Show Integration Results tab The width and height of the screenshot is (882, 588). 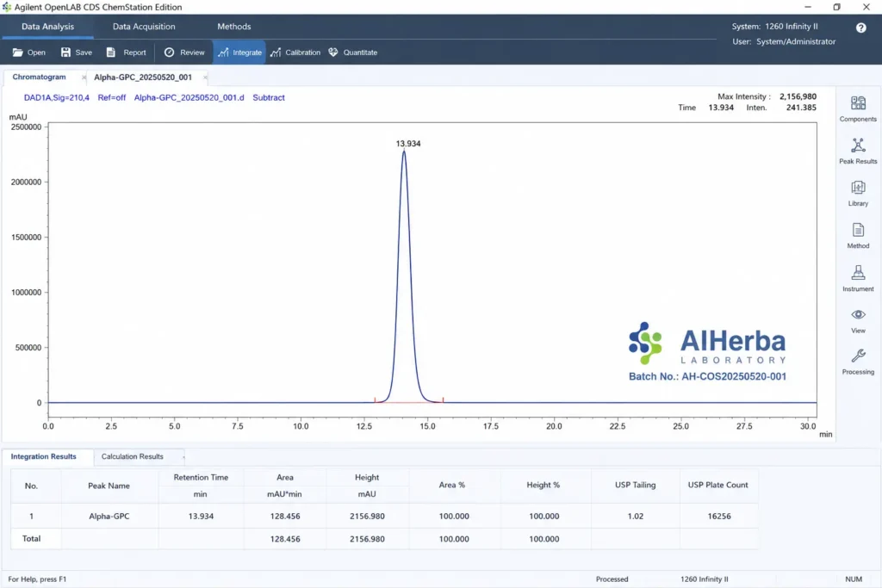click(x=43, y=456)
